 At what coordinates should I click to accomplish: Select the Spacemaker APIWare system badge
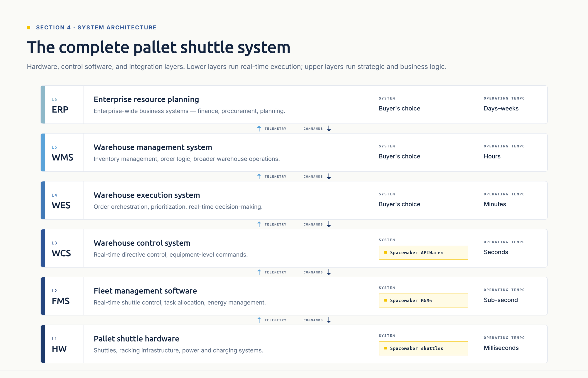(423, 253)
